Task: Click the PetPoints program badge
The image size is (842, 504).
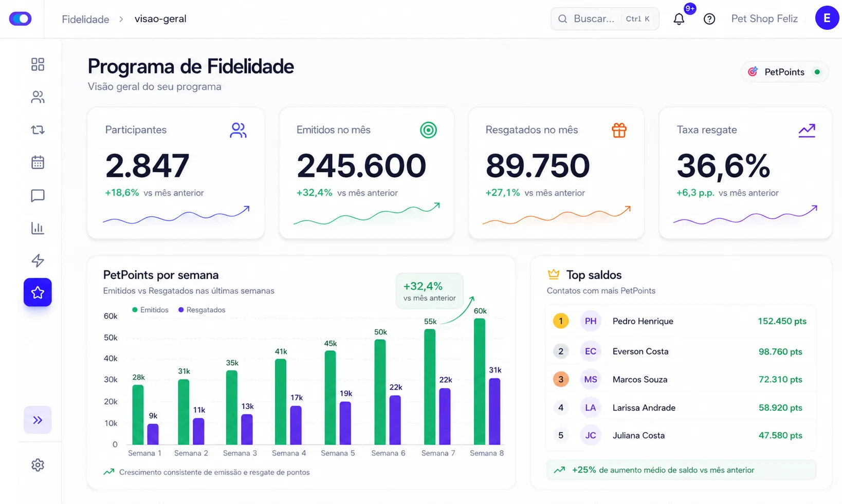Action: click(x=784, y=72)
